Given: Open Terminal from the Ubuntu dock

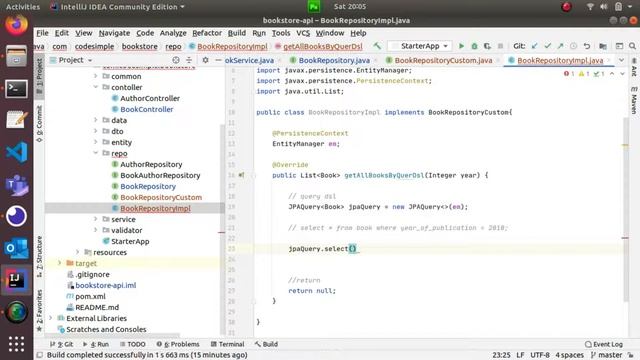Looking at the screenshot, I should [16, 89].
